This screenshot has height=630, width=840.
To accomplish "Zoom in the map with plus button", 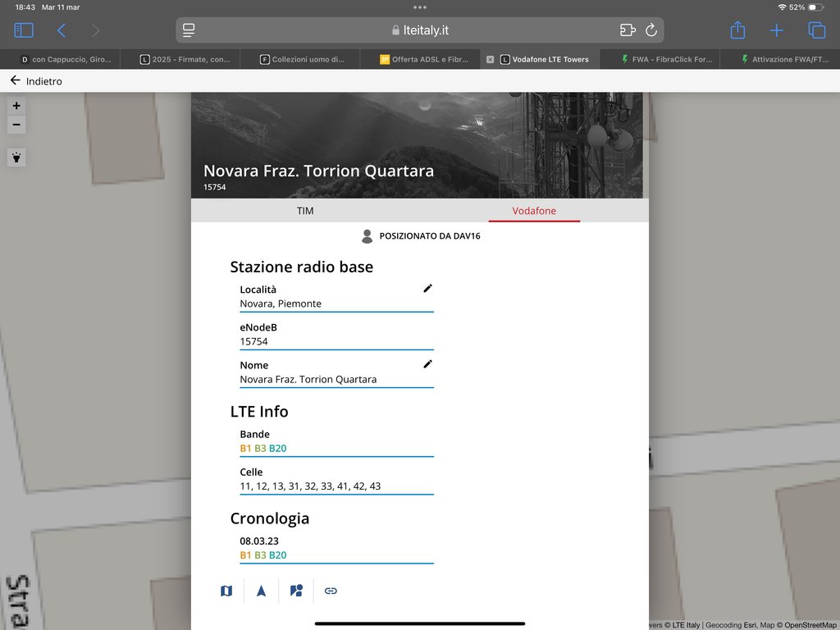I will [16, 106].
